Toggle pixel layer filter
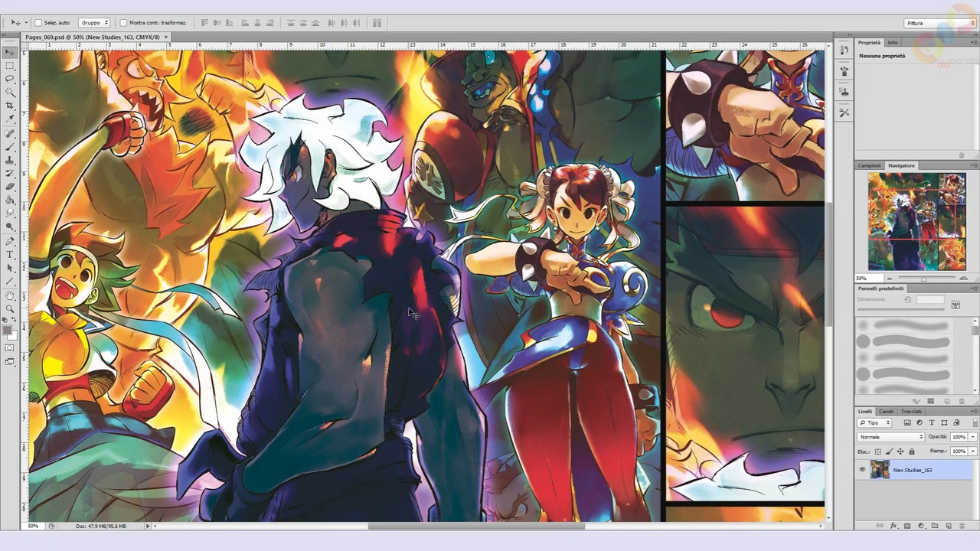The width and height of the screenshot is (980, 551). point(907,422)
